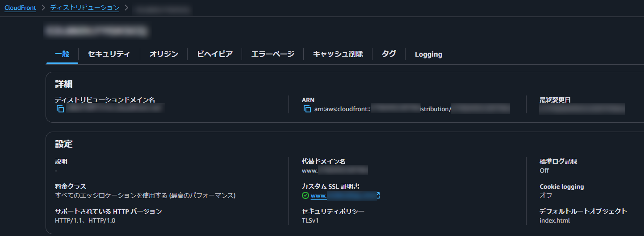Click the breadcrumb chevron after ディストリビューション
Image resolution: width=644 pixels, height=236 pixels.
point(126,8)
